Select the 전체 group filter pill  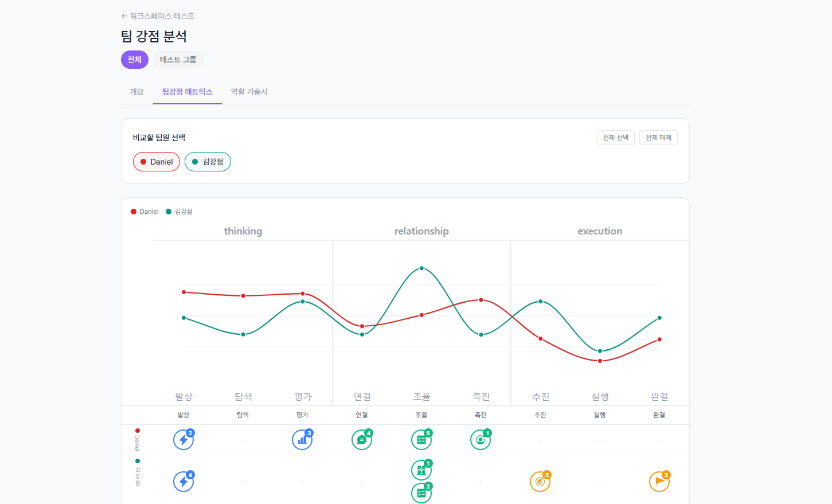point(135,60)
